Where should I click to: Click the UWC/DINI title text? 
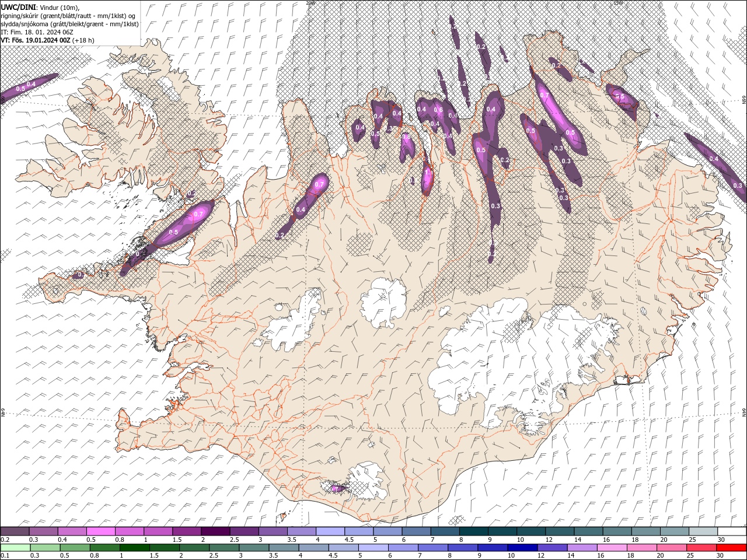[x=19, y=6]
